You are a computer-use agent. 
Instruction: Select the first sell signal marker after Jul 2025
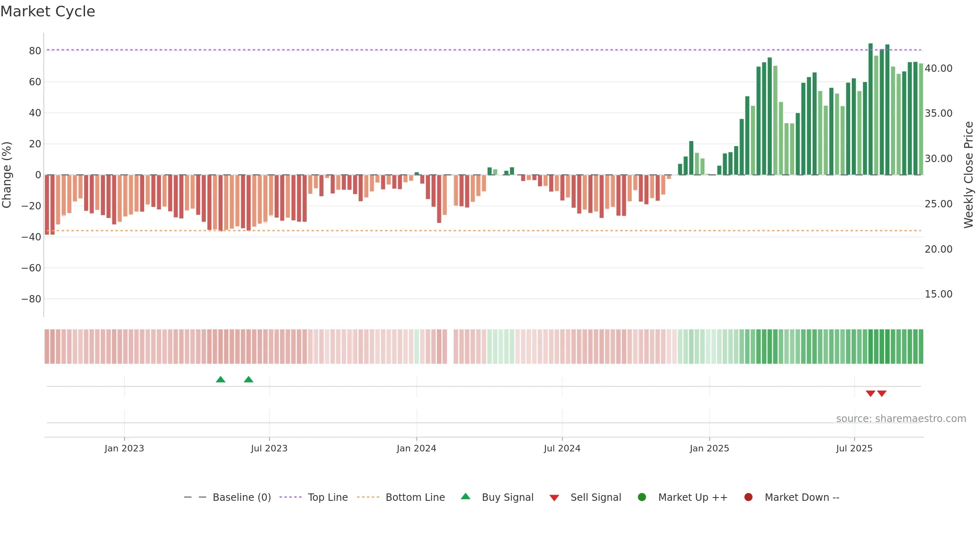tap(871, 393)
